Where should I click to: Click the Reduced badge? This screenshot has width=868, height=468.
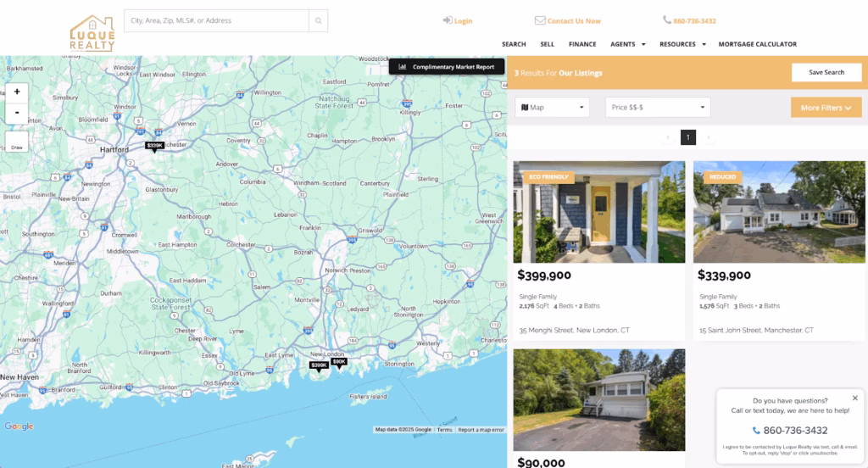point(722,177)
